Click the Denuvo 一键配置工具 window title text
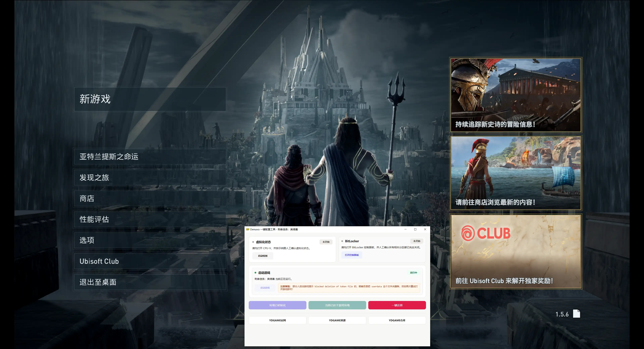The image size is (644, 349). pos(274,229)
